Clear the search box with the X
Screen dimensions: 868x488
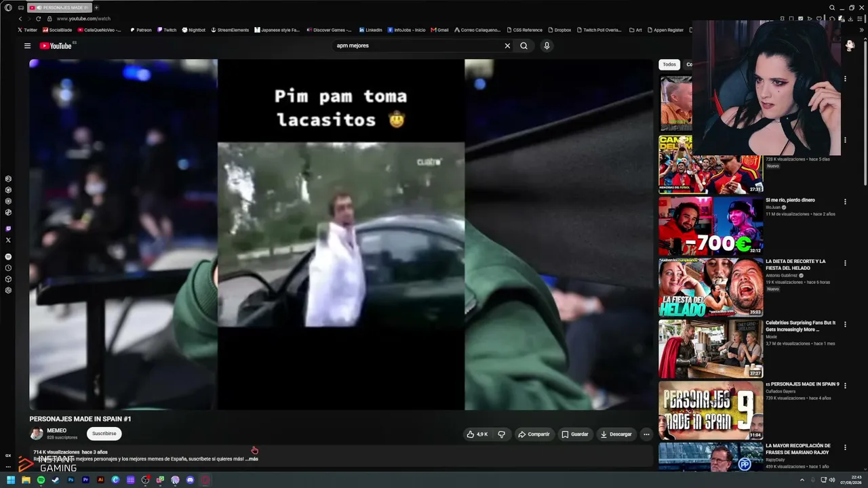click(507, 46)
